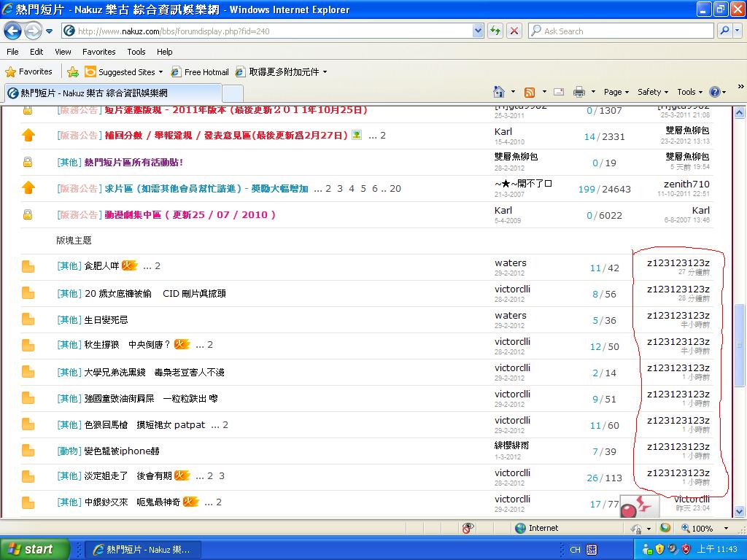Go to page 20 of the 求片區 thread
The height and width of the screenshot is (560, 747).
coord(395,189)
